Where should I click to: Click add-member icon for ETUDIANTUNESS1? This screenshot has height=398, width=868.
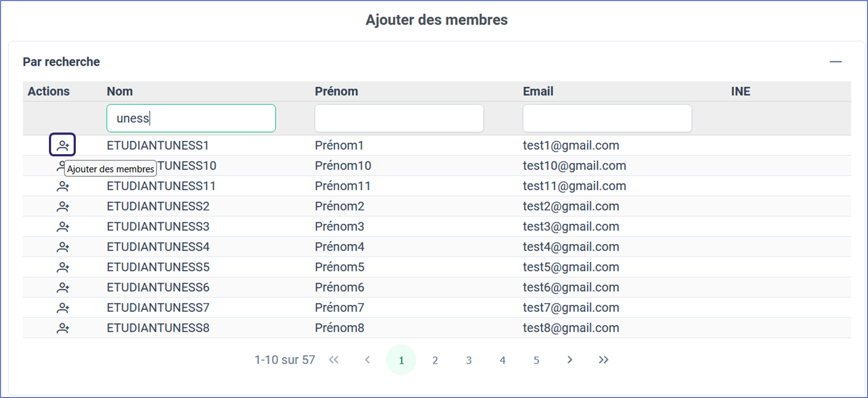(x=63, y=145)
